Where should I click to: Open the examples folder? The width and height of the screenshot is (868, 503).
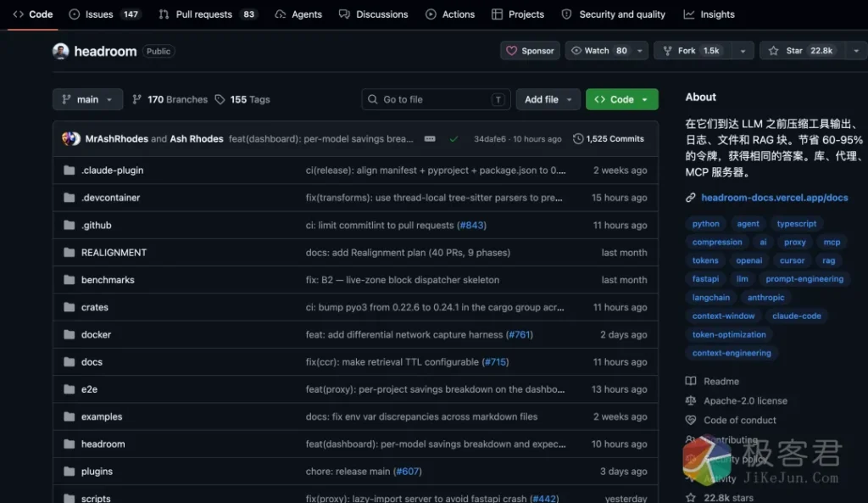pyautogui.click(x=102, y=416)
